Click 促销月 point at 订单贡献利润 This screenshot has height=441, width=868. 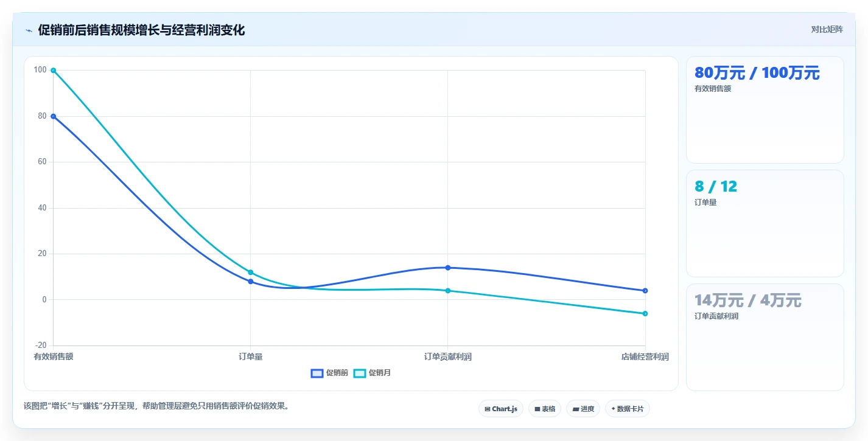447,290
